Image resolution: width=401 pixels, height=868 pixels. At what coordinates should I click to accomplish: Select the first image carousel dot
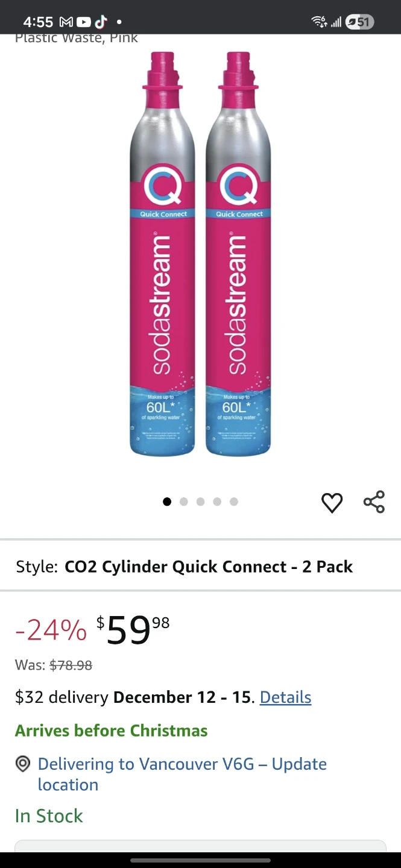[167, 502]
